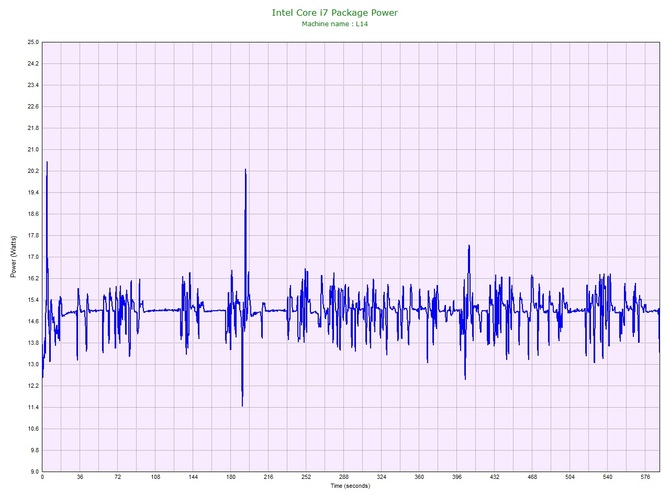Click the 16.2 y-axis value
Screen dimensions: 670x503
coord(33,279)
